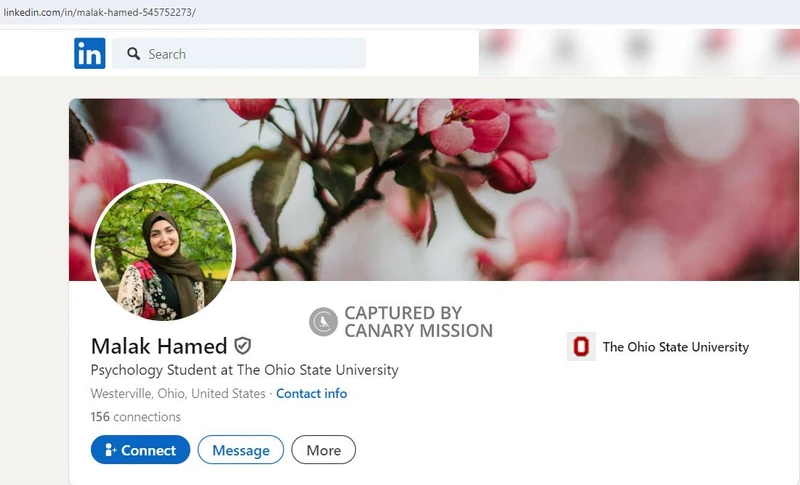
Task: Click the profile URL in address bar
Action: click(99, 12)
